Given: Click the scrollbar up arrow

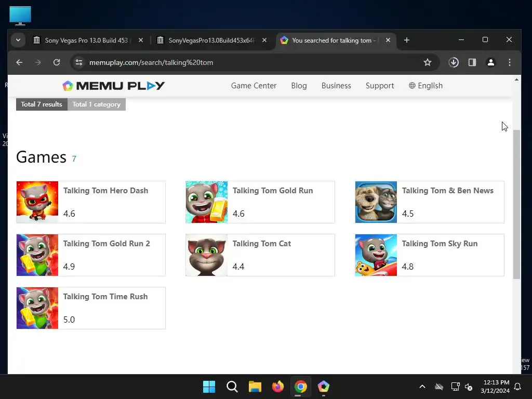Looking at the screenshot, I should (516, 79).
